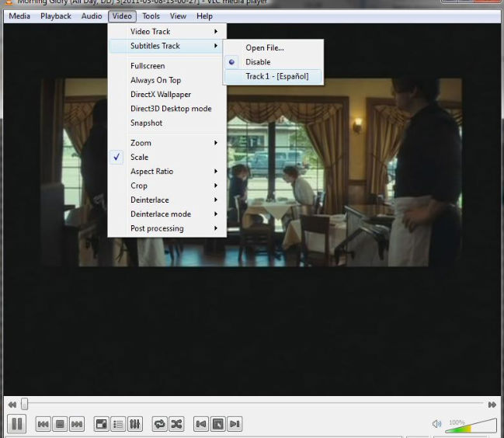Enable DirectX Wallpaper mode

point(167,95)
